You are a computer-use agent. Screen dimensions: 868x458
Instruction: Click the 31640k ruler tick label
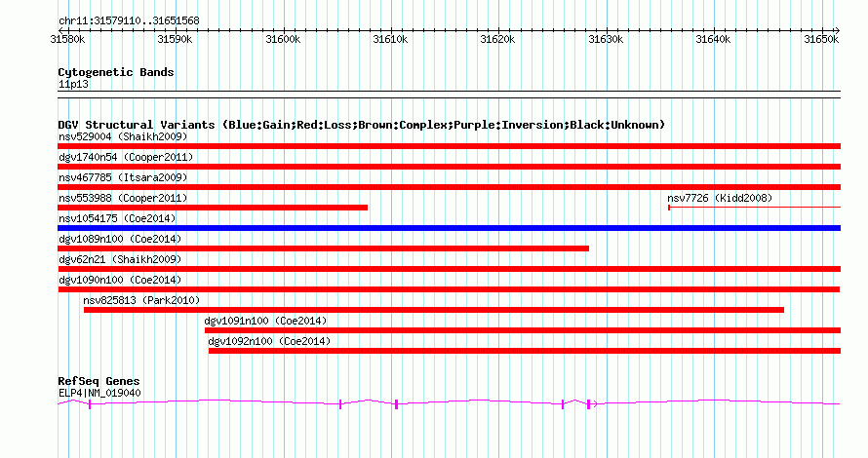pyautogui.click(x=713, y=39)
